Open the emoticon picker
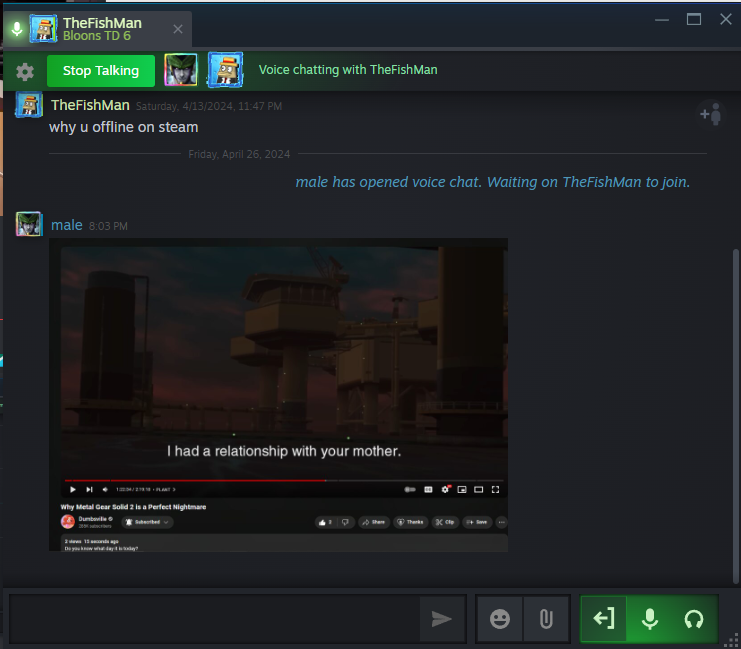 tap(500, 619)
